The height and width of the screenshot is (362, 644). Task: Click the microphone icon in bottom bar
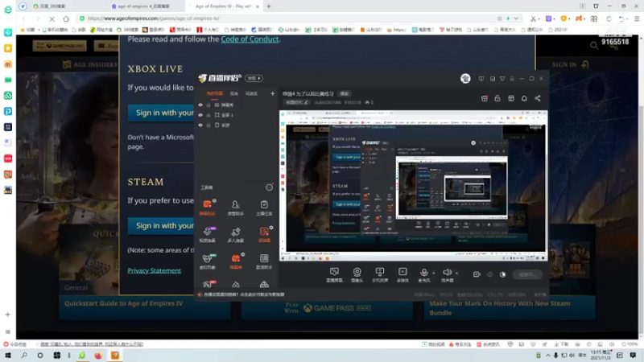424,273
